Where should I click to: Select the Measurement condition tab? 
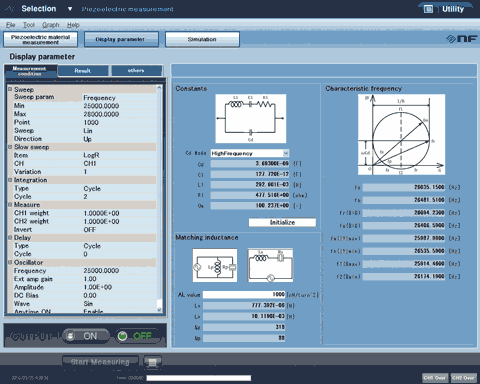30,71
